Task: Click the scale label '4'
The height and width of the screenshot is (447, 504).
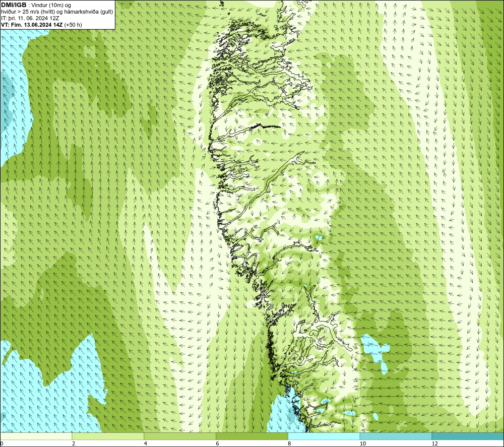Action: pyautogui.click(x=146, y=443)
